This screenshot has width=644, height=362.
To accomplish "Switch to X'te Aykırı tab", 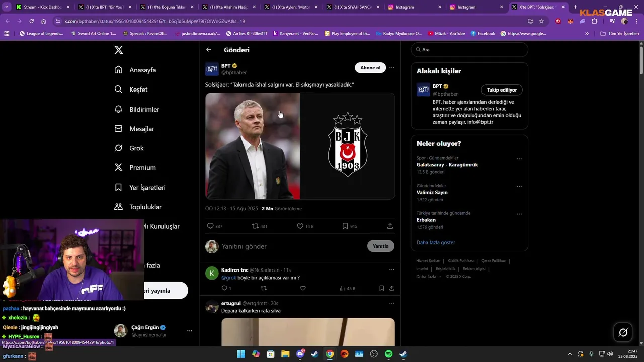I will tap(291, 7).
